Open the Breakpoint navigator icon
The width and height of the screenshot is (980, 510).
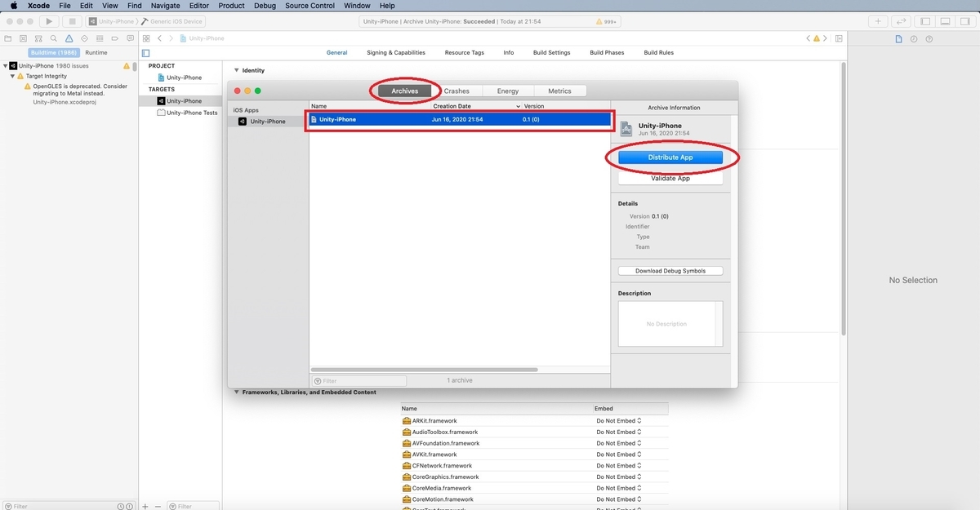pos(114,38)
